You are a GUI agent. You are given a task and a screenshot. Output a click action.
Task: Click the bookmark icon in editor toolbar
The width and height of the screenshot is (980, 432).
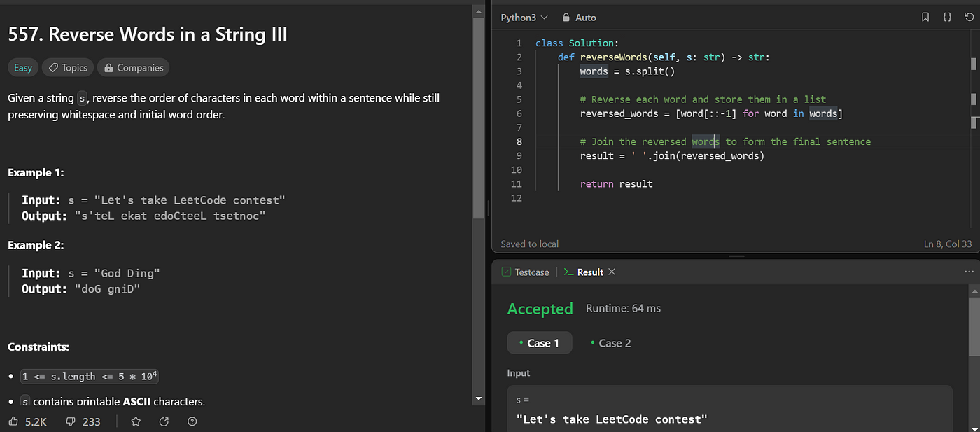925,18
